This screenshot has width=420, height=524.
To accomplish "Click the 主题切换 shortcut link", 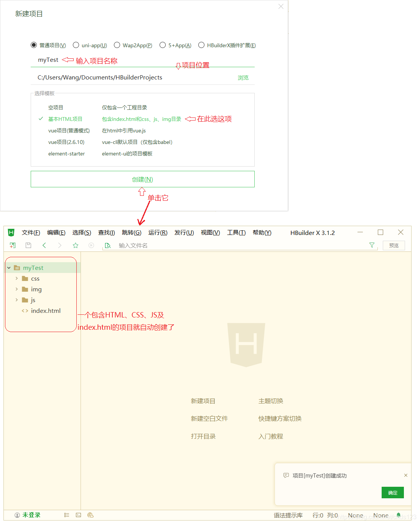I will pyautogui.click(x=271, y=401).
